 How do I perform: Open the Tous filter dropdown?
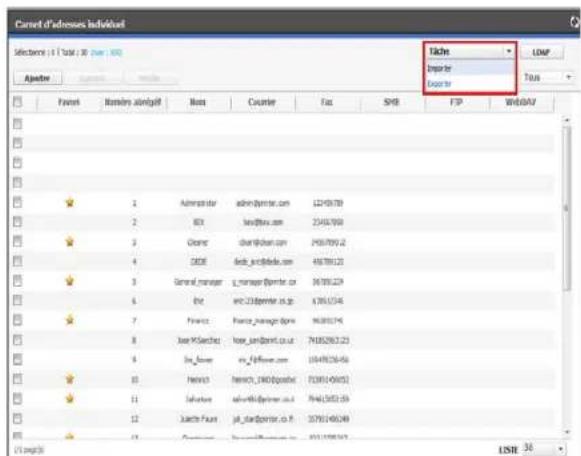pyautogui.click(x=548, y=77)
